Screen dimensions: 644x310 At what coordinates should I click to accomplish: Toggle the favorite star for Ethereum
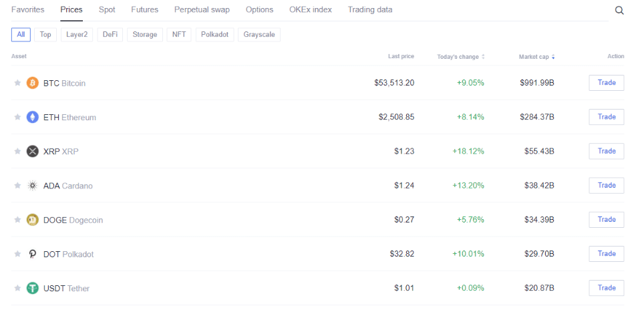pyautogui.click(x=17, y=117)
